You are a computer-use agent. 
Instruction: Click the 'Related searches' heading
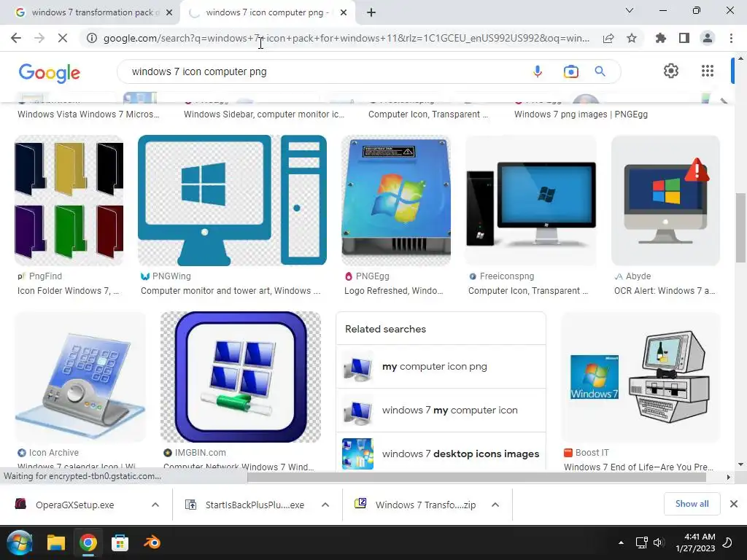pyautogui.click(x=385, y=329)
